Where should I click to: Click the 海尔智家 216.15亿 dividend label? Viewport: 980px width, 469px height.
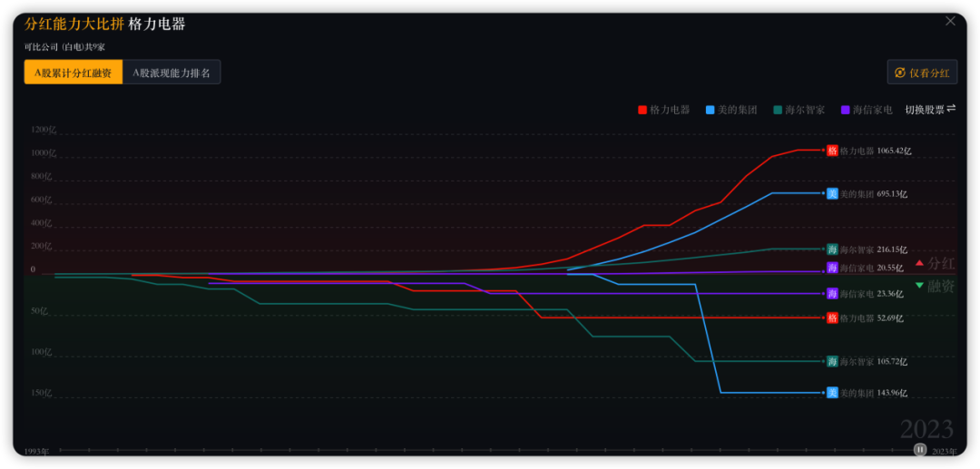(x=874, y=249)
